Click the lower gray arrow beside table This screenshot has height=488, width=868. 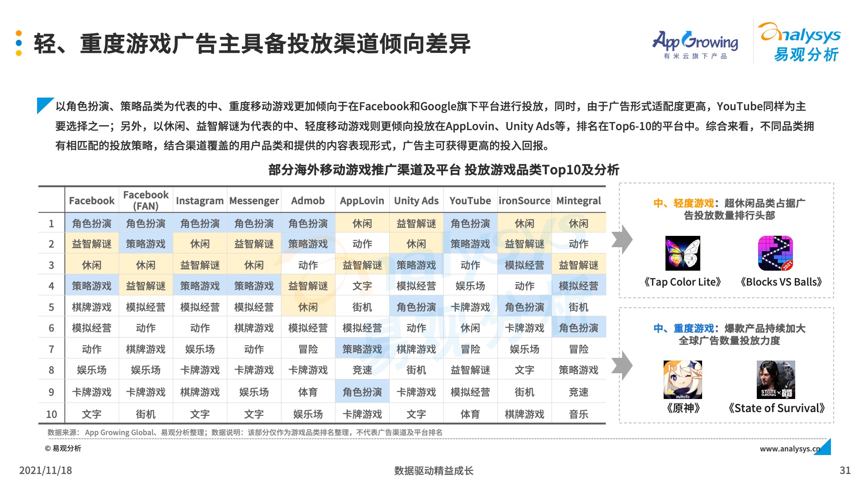(x=622, y=365)
